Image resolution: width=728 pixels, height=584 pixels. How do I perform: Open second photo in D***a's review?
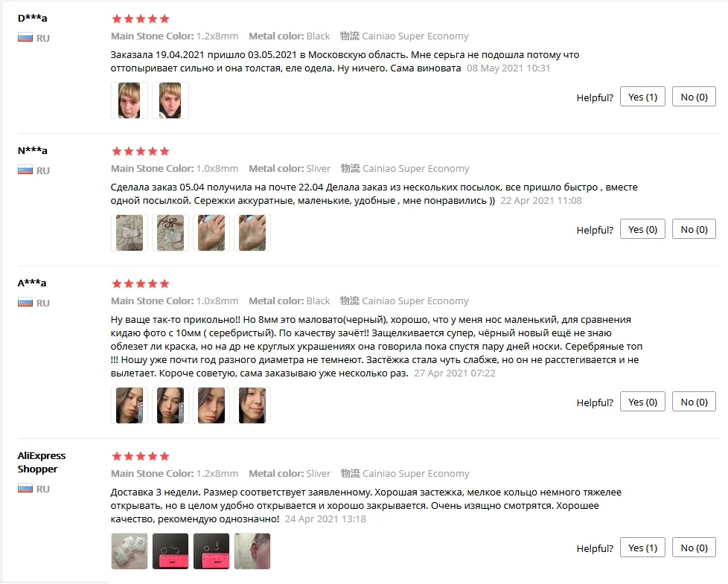[170, 100]
